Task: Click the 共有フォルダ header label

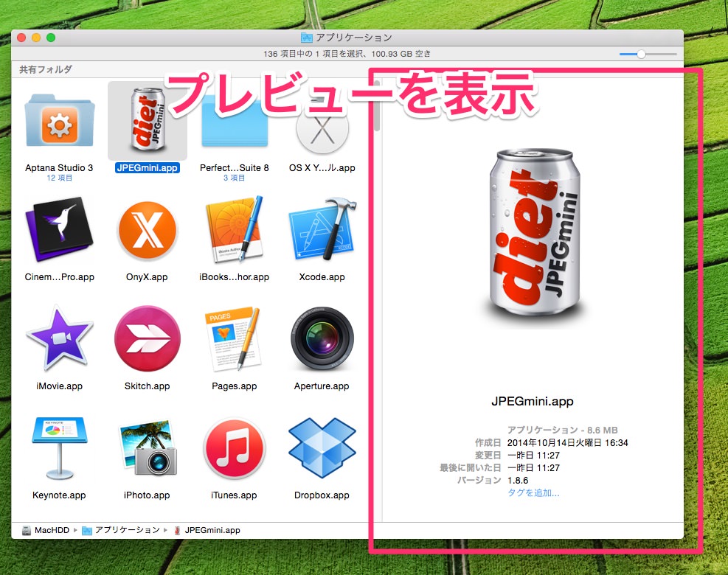Action: click(x=46, y=69)
